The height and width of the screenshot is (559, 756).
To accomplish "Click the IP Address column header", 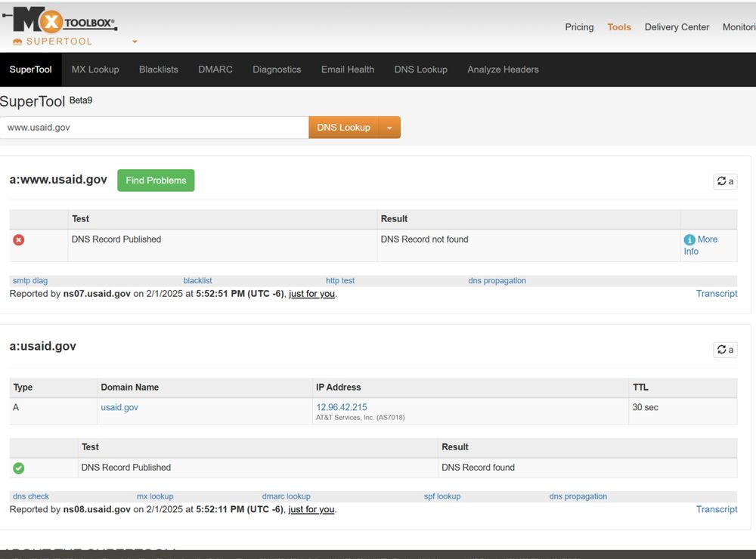I will (339, 387).
